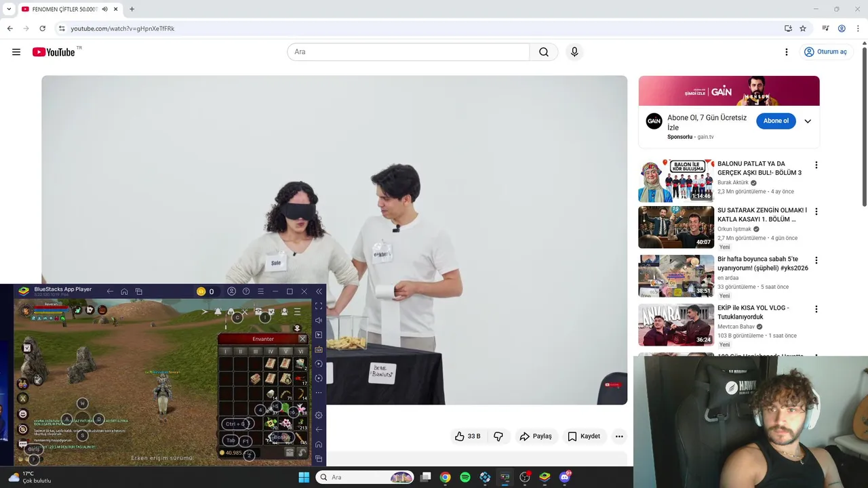Open a new Chrome tab
Viewport: 868px width, 488px height.
(132, 9)
